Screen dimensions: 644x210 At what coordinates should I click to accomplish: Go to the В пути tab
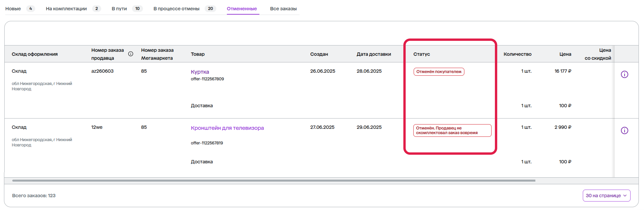119,8
